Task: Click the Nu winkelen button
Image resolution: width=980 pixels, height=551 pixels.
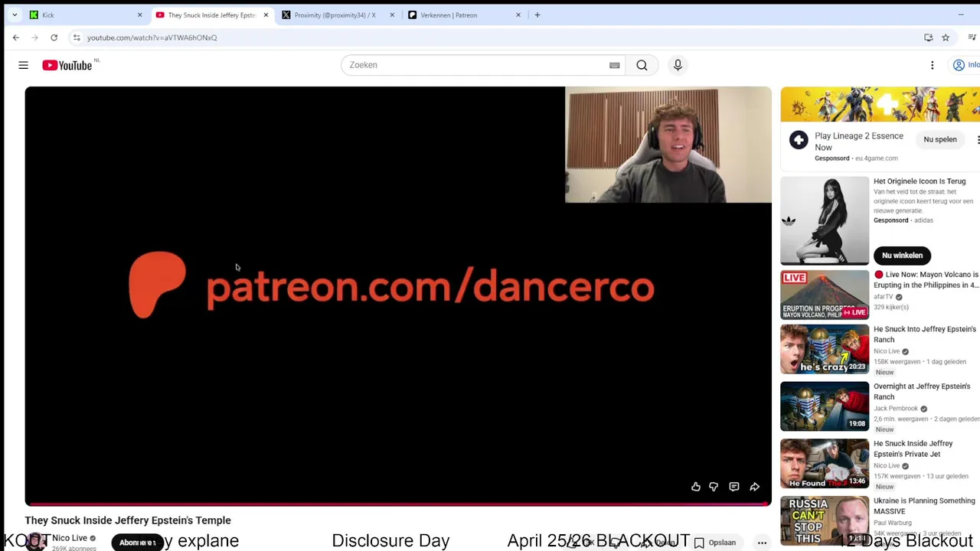Action: tap(902, 255)
